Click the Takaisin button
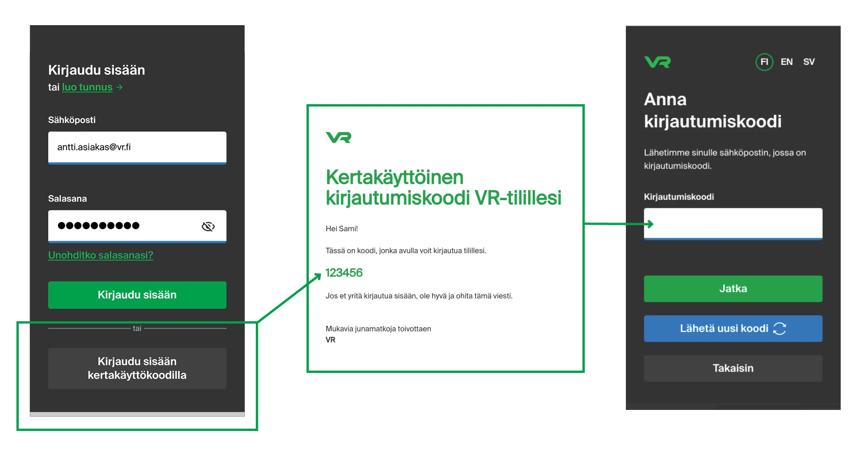868x457 pixels. (x=733, y=368)
